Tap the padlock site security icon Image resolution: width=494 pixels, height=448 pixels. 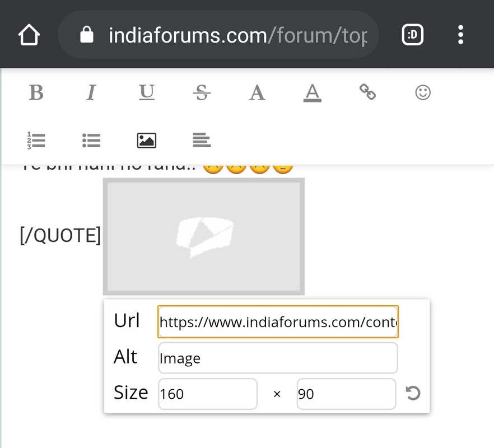pyautogui.click(x=87, y=34)
